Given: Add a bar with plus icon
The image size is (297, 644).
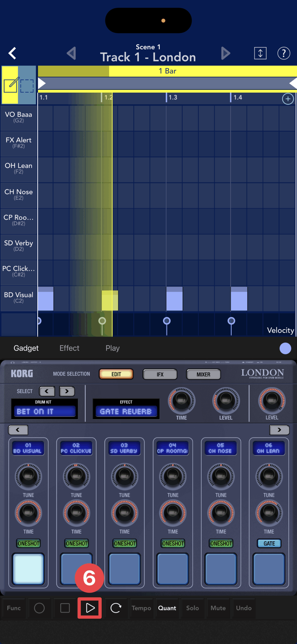Looking at the screenshot, I should click(288, 99).
